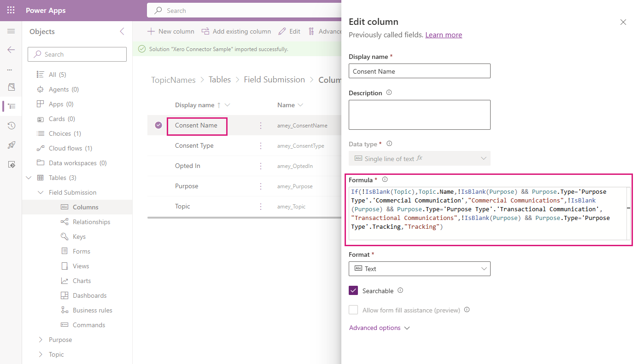Click Add existing column command
638x364 pixels.
click(x=236, y=31)
